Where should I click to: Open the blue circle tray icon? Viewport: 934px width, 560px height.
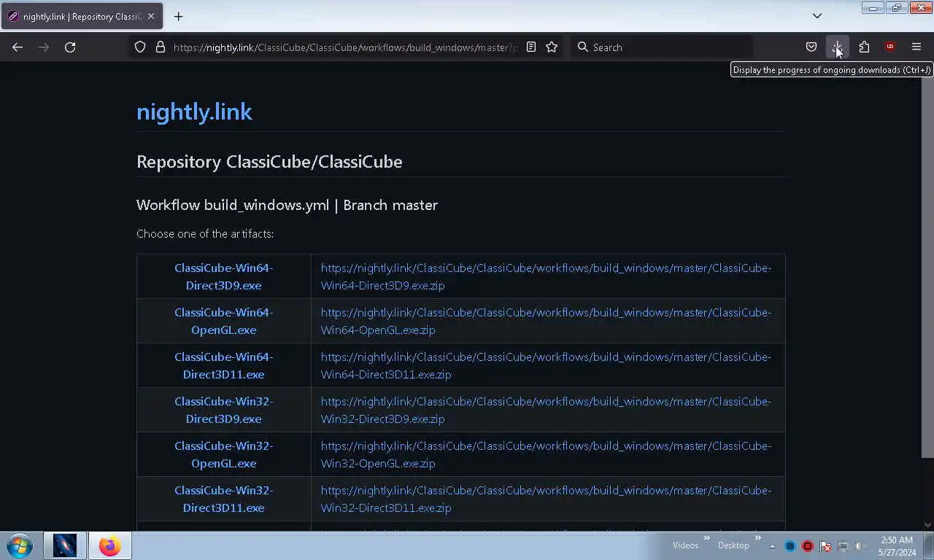tap(790, 546)
